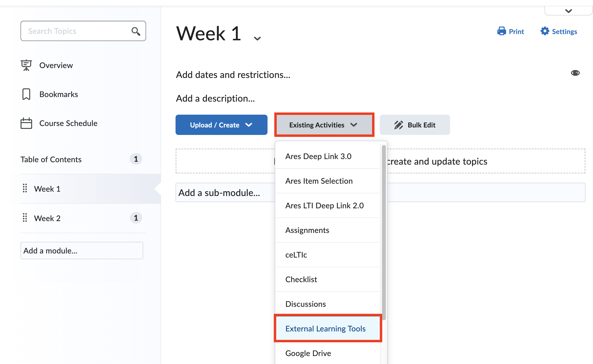Screen dimensions: 593x364
Task: Click the Add a module input field
Action: point(82,251)
